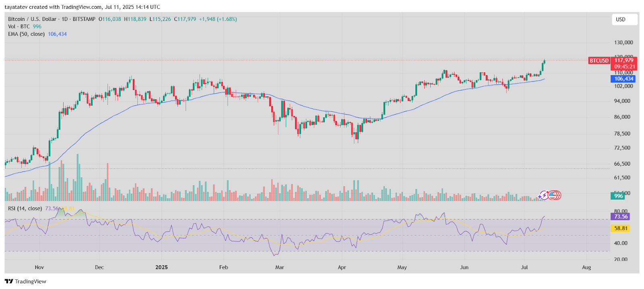Screen dimensions: 644x289
Task: Click the Apr label on the time axis
Action: [x=342, y=267]
